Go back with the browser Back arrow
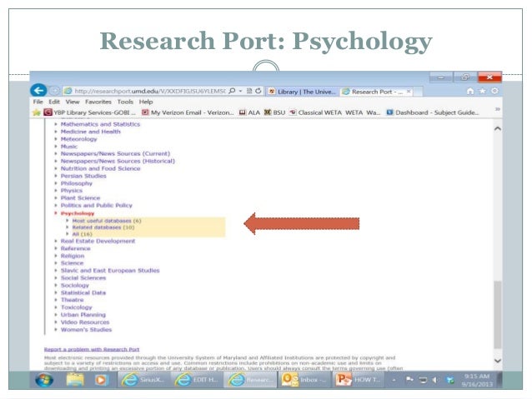The height and width of the screenshot is (399, 532). pyautogui.click(x=38, y=91)
